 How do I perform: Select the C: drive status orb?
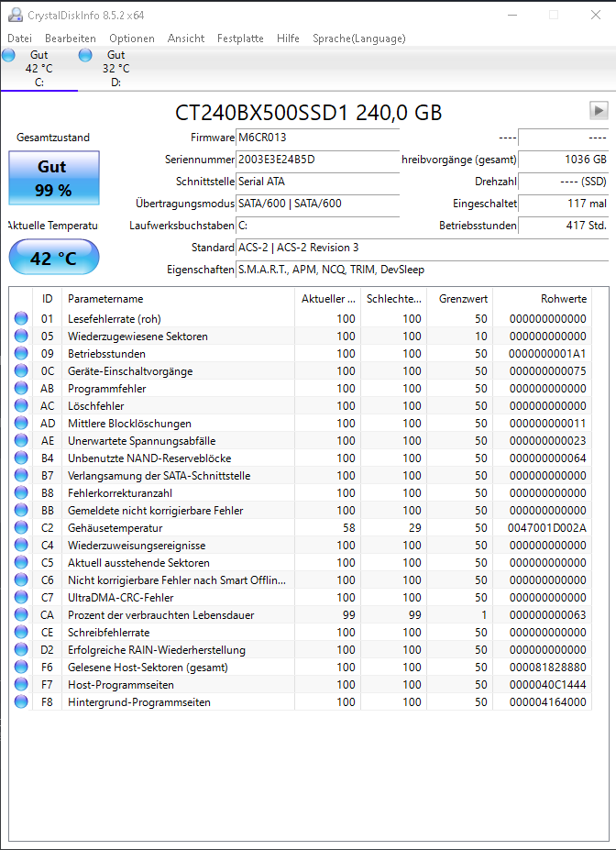[x=8, y=55]
